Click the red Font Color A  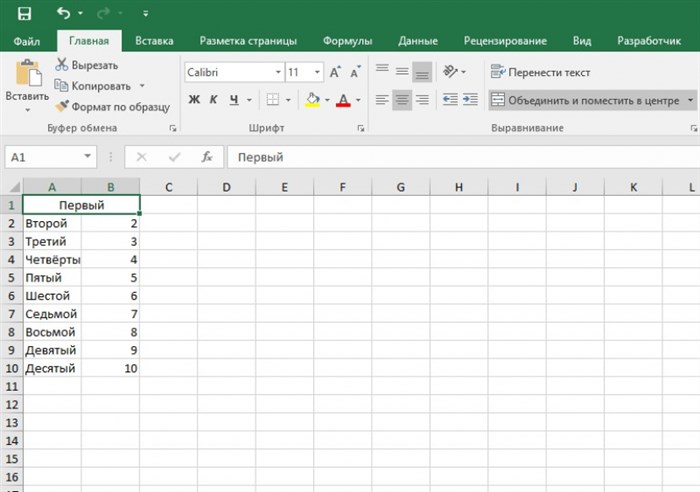(343, 100)
